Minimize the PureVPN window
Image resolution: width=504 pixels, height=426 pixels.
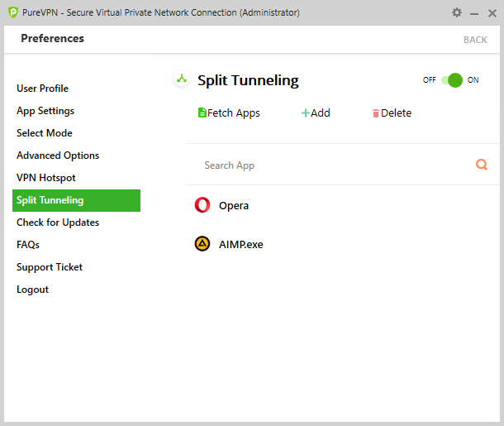pyautogui.click(x=474, y=13)
